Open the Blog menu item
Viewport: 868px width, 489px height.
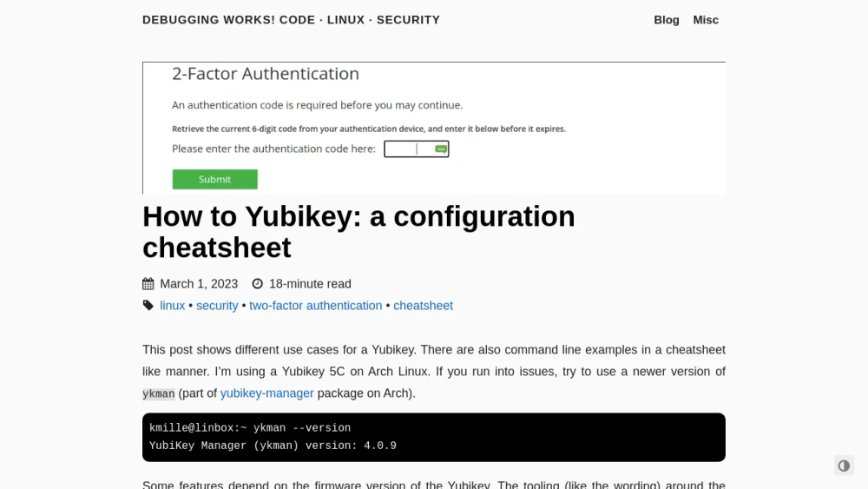pos(666,20)
